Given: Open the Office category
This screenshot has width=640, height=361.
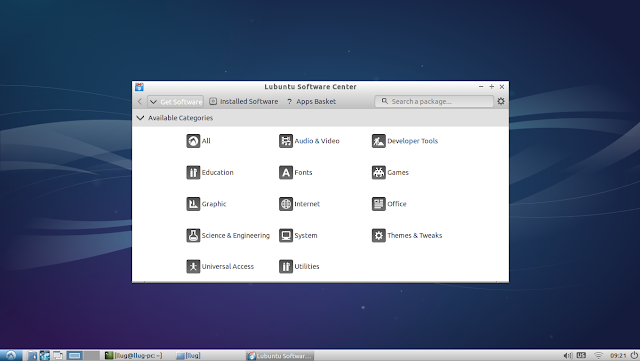Looking at the screenshot, I should [x=389, y=204].
